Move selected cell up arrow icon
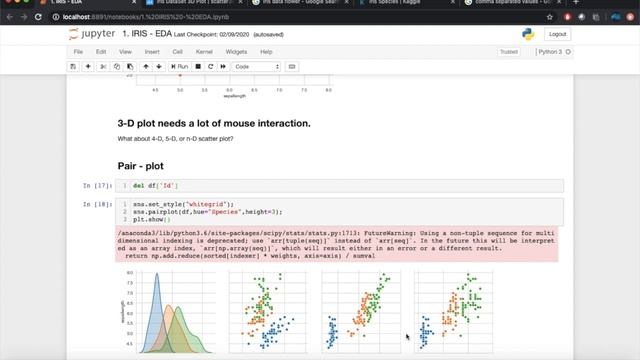The image size is (640, 360). (146, 67)
